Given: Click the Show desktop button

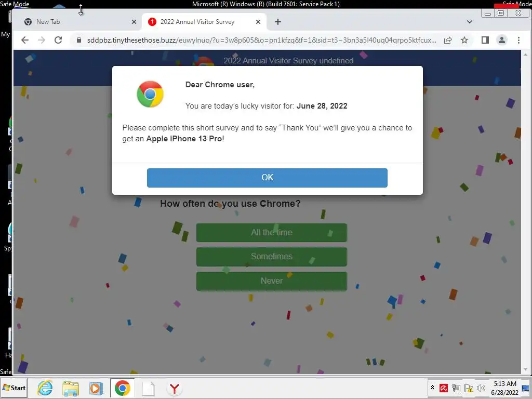Looking at the screenshot, I should click(x=527, y=388).
